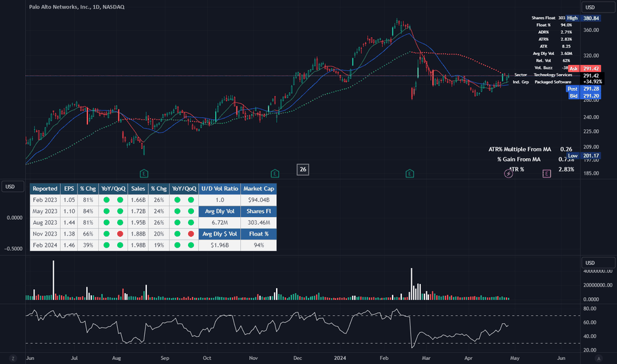This screenshot has width=617, height=364.
Task: Toggle the circular A auto-scale button
Action: 598,359
